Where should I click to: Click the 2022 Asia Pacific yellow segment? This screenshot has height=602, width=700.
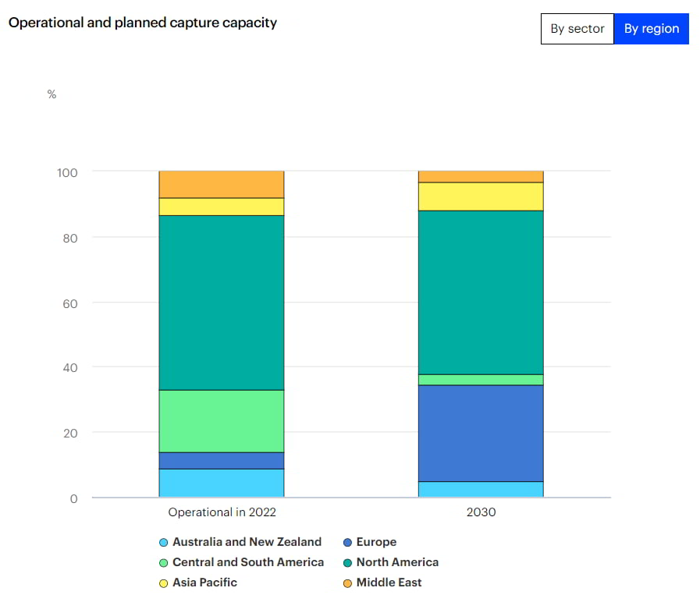point(222,207)
